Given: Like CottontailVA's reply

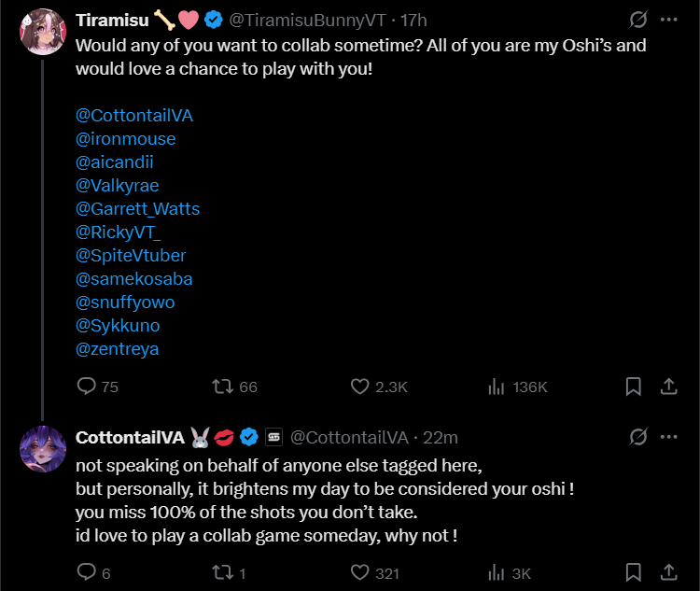Looking at the screenshot, I should [x=360, y=571].
